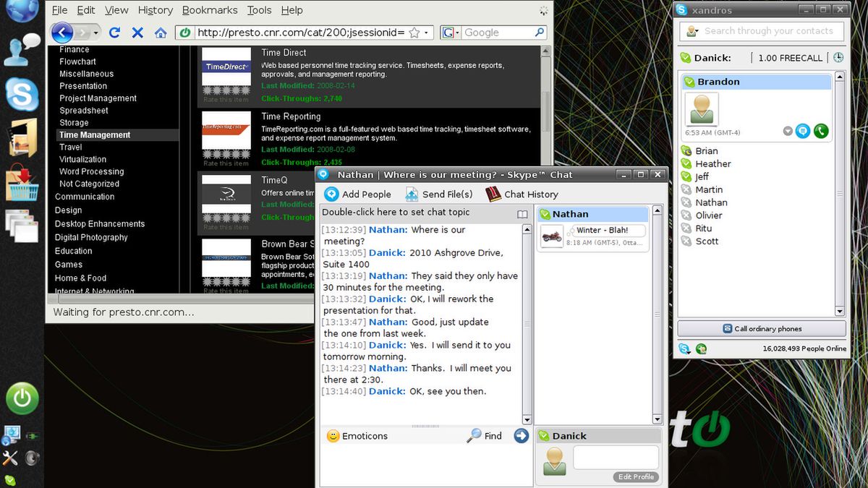Open the Google search engine selector
This screenshot has width=868, height=488.
451,33
